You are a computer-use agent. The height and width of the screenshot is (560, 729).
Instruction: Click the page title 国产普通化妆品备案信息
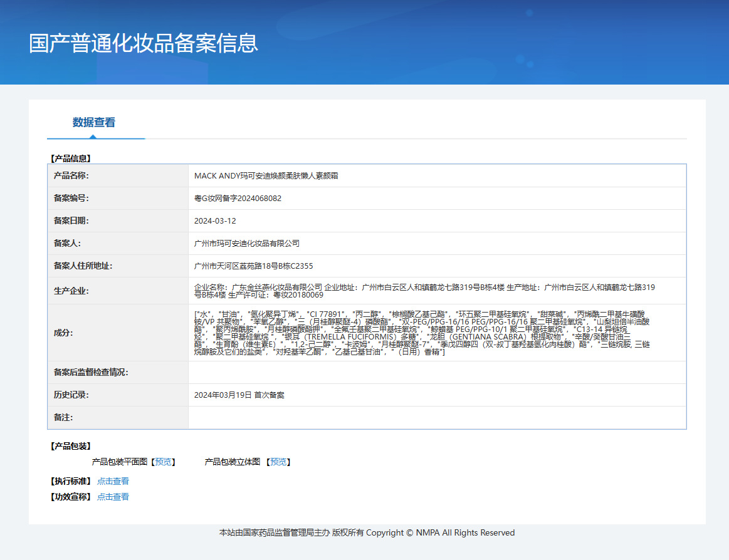143,43
